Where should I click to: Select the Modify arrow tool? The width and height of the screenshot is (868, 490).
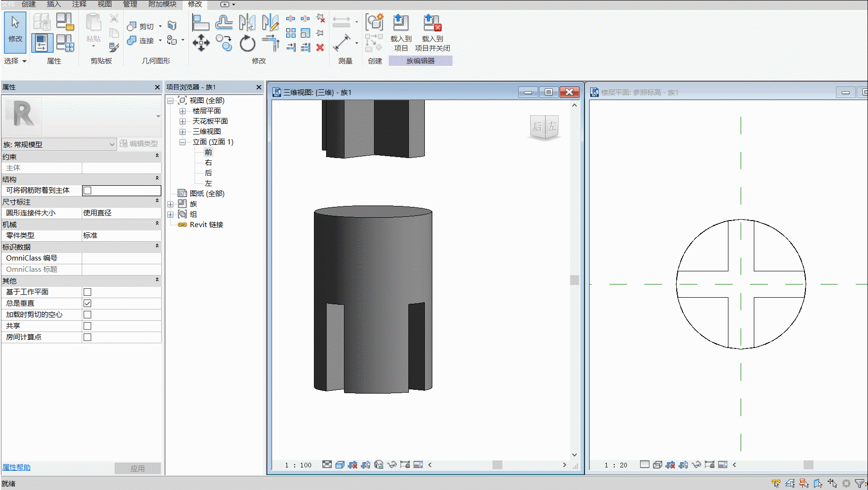[15, 32]
